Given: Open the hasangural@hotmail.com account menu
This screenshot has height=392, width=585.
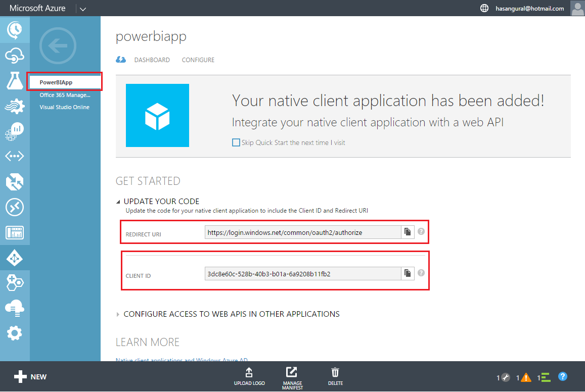Looking at the screenshot, I should point(529,8).
